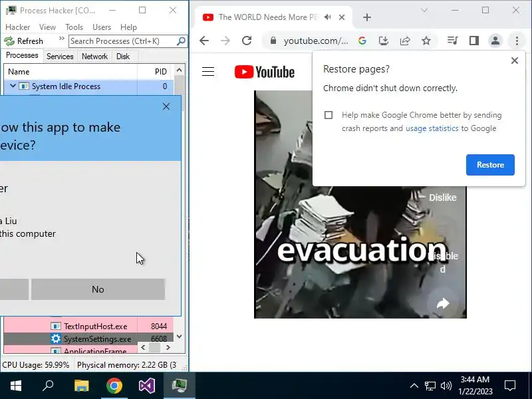Click Dislike on the YouTube short

point(442,198)
